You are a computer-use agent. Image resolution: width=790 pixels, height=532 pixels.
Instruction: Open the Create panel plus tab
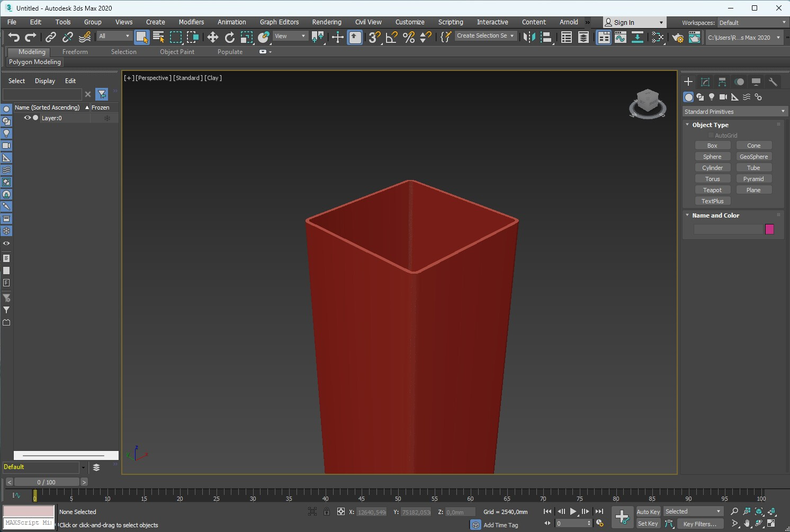coord(688,82)
